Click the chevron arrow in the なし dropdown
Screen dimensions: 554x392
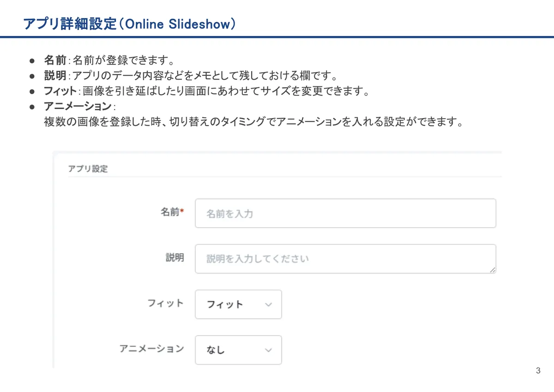point(269,350)
